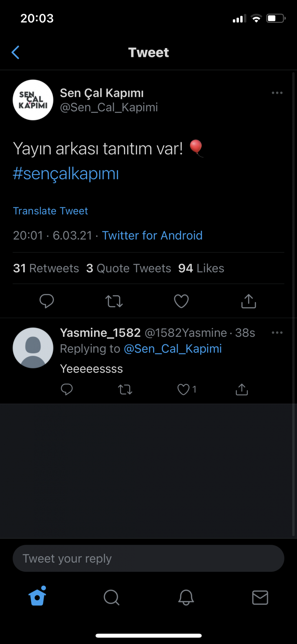
Task: Open the Search tab
Action: click(x=112, y=597)
